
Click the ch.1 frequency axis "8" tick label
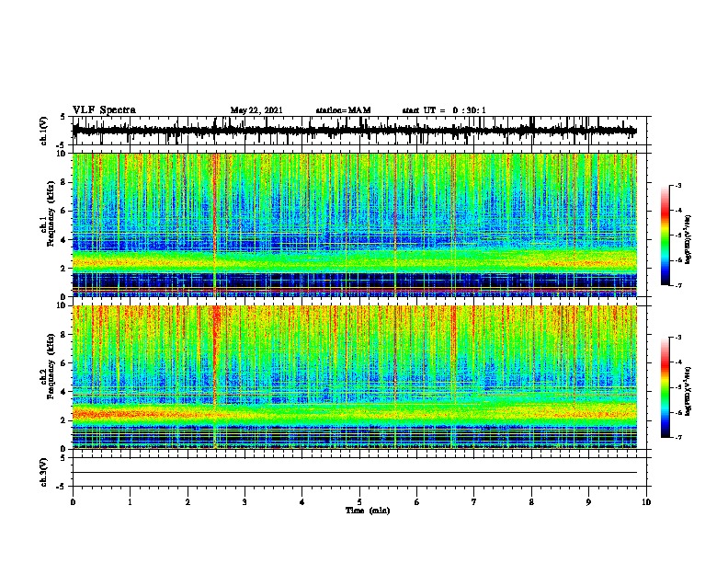(63, 182)
